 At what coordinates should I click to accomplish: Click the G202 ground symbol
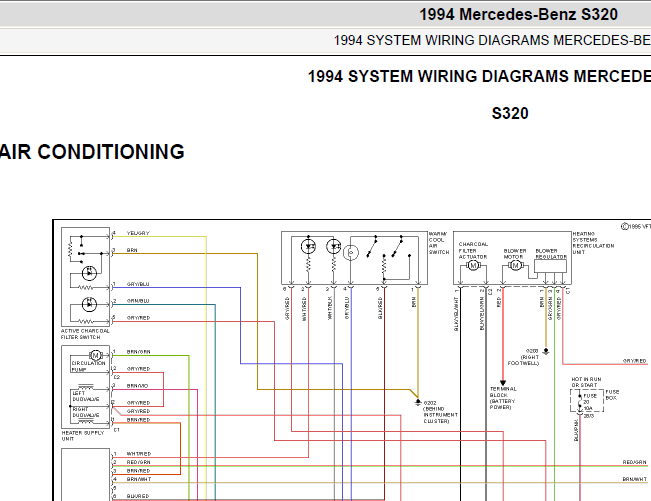pos(418,403)
